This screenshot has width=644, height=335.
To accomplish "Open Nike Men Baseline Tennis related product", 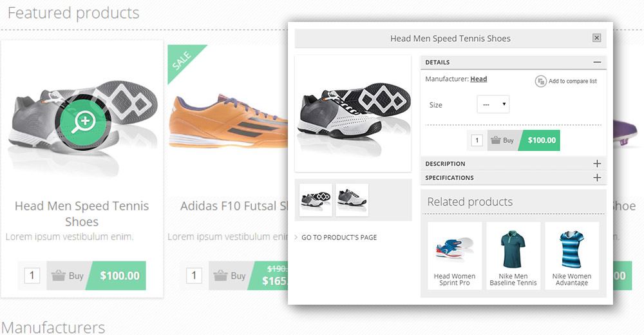I will tap(513, 255).
